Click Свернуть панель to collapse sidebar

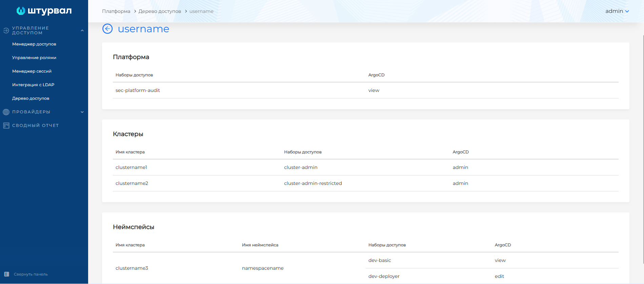pos(31,274)
